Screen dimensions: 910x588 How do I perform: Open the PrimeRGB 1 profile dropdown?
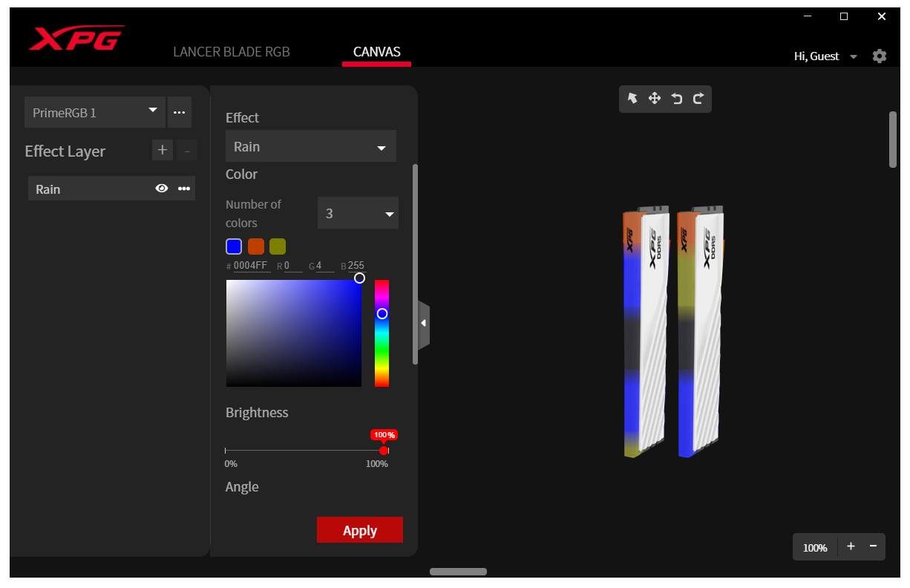(x=95, y=113)
